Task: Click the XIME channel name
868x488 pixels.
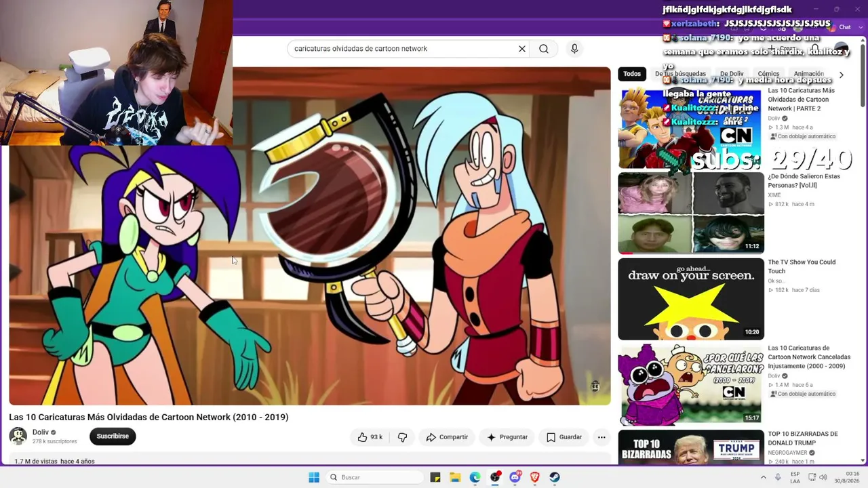Action: tap(774, 195)
